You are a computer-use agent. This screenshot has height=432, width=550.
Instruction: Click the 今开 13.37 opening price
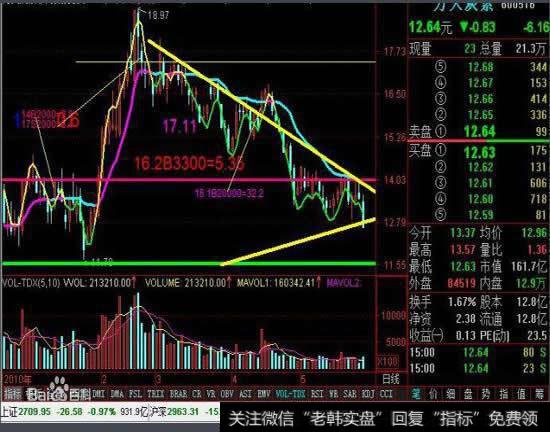click(463, 233)
